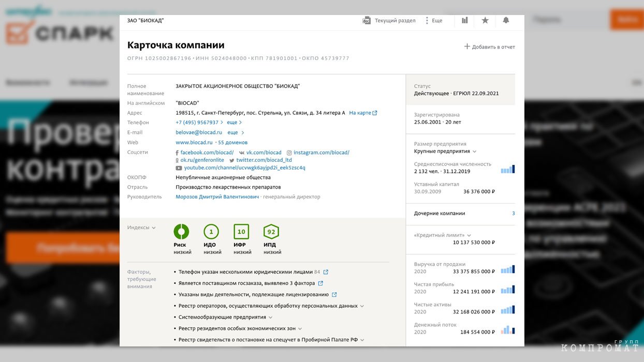Expand Реестр резидентов особых экономических зон
This screenshot has height=362, width=644.
click(x=300, y=329)
